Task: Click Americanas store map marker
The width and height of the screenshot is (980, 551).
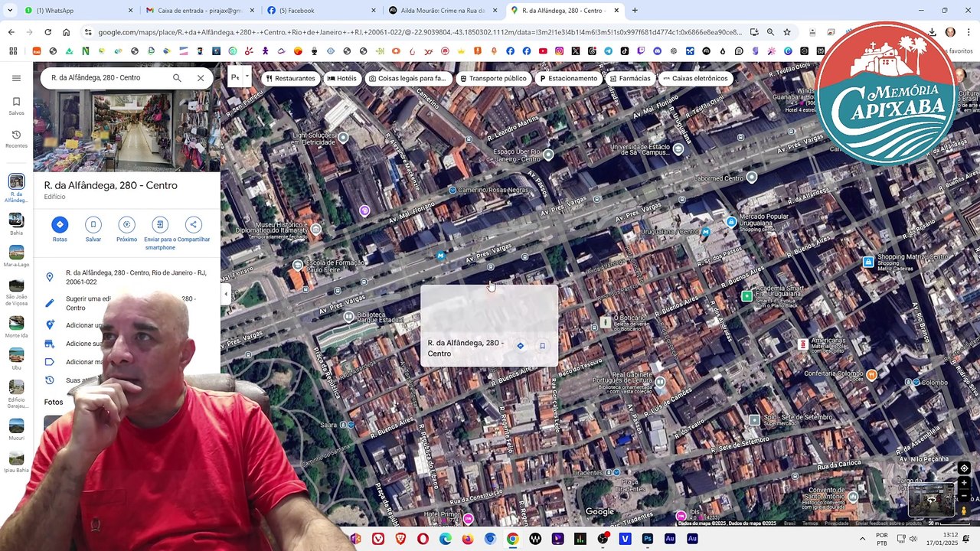Action: 802,344
